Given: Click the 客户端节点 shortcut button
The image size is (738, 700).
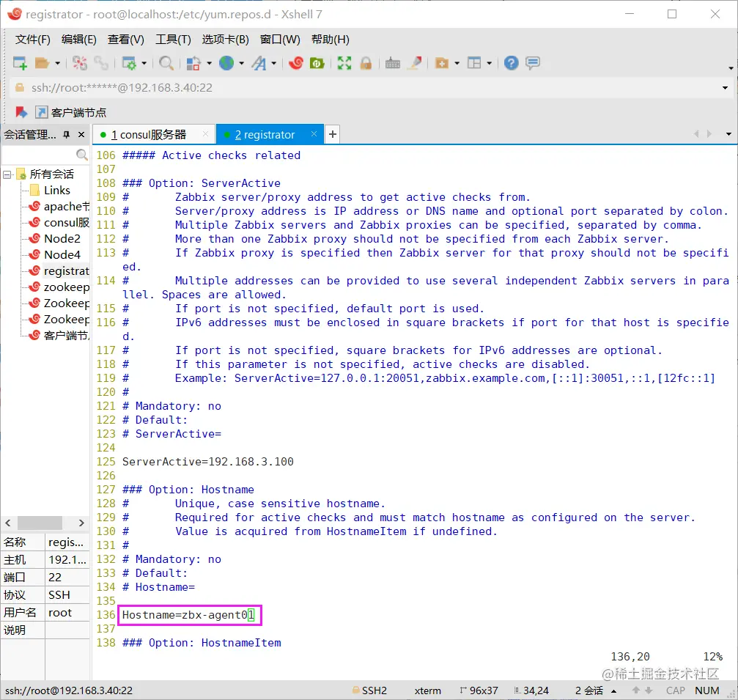Looking at the screenshot, I should pos(71,112).
